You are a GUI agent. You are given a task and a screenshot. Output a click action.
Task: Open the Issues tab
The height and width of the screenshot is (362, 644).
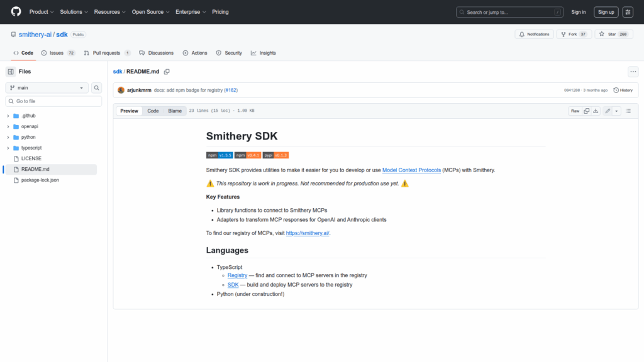tap(57, 53)
